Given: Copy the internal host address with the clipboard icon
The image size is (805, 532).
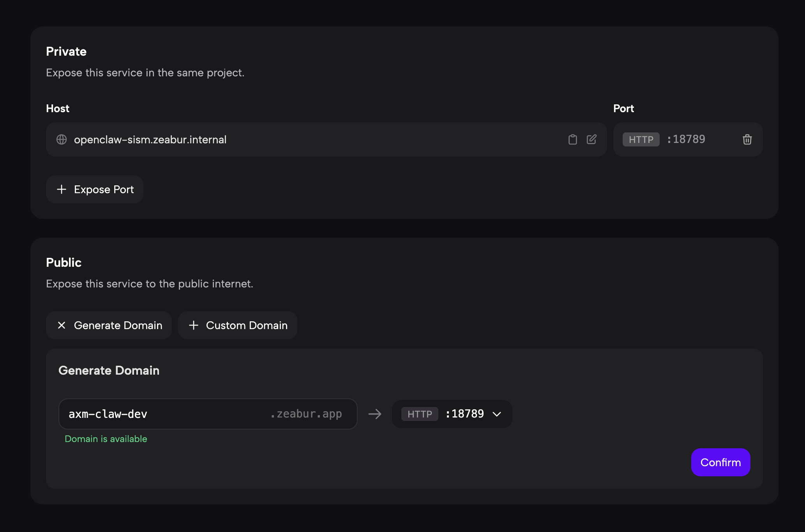Looking at the screenshot, I should 572,139.
